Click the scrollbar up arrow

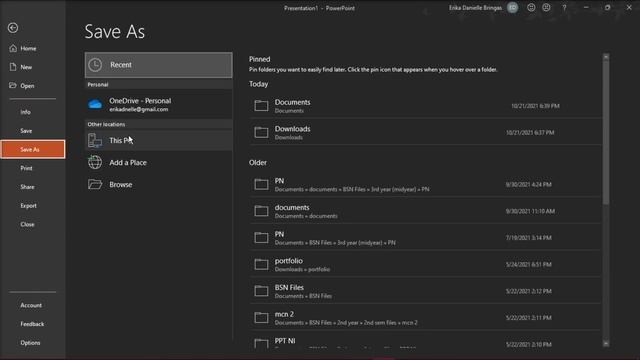pos(606,58)
